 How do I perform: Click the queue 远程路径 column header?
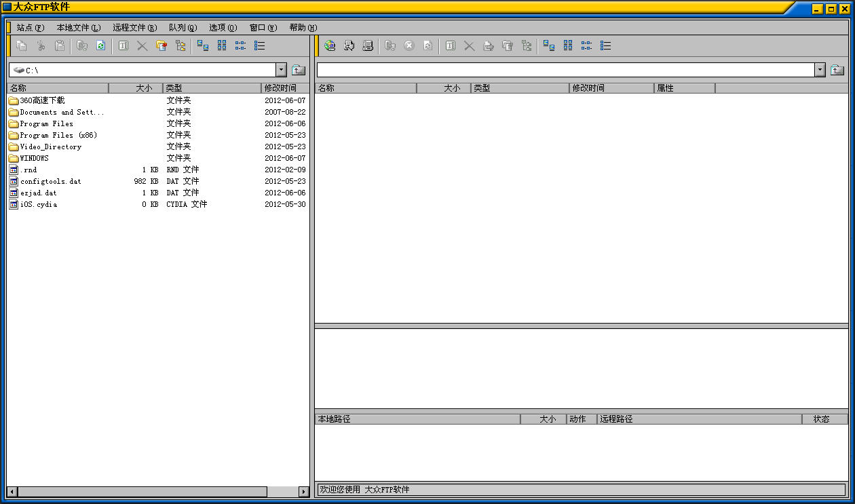click(700, 419)
